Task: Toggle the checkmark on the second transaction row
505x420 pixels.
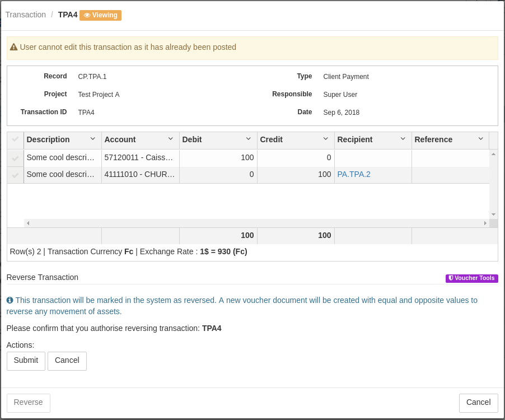Action: 15,175
